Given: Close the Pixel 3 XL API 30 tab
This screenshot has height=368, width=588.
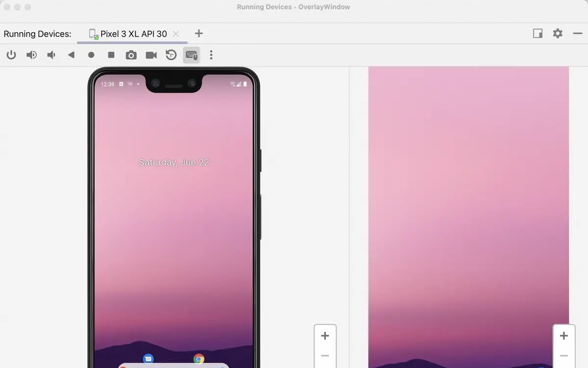Looking at the screenshot, I should 176,34.
